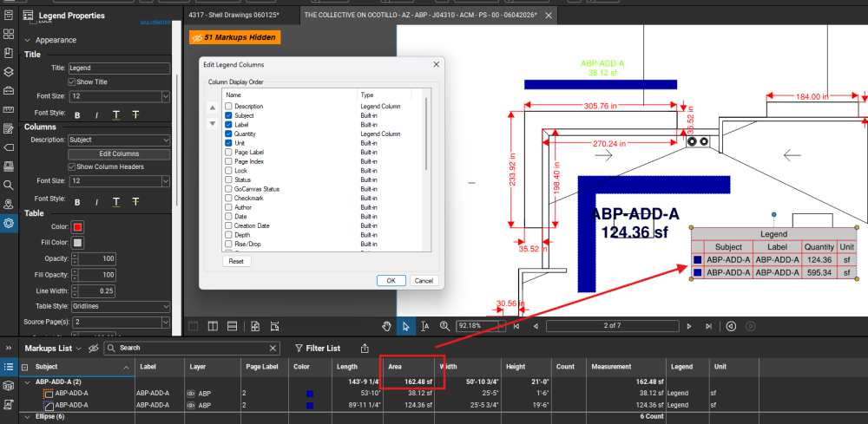This screenshot has height=424, width=868.
Task: Open the Thumbnails panel icon in left sidebar
Action: (x=9, y=35)
